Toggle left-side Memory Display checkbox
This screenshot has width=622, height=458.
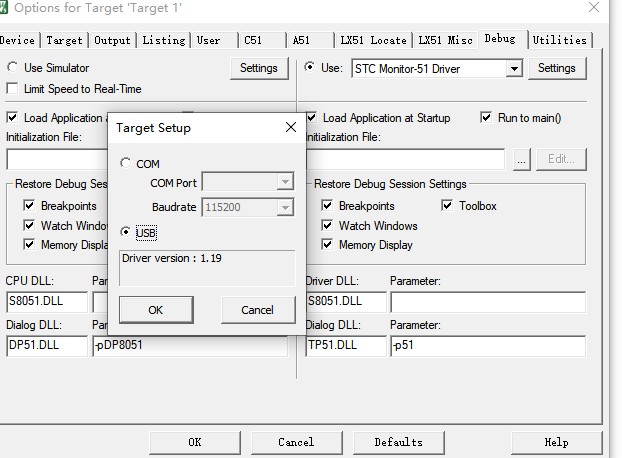[x=29, y=244]
